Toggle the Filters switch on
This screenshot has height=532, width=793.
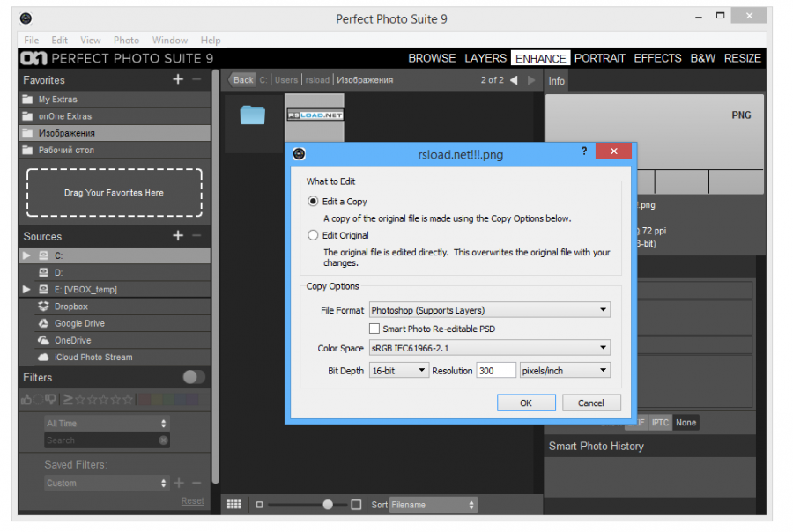coord(194,377)
